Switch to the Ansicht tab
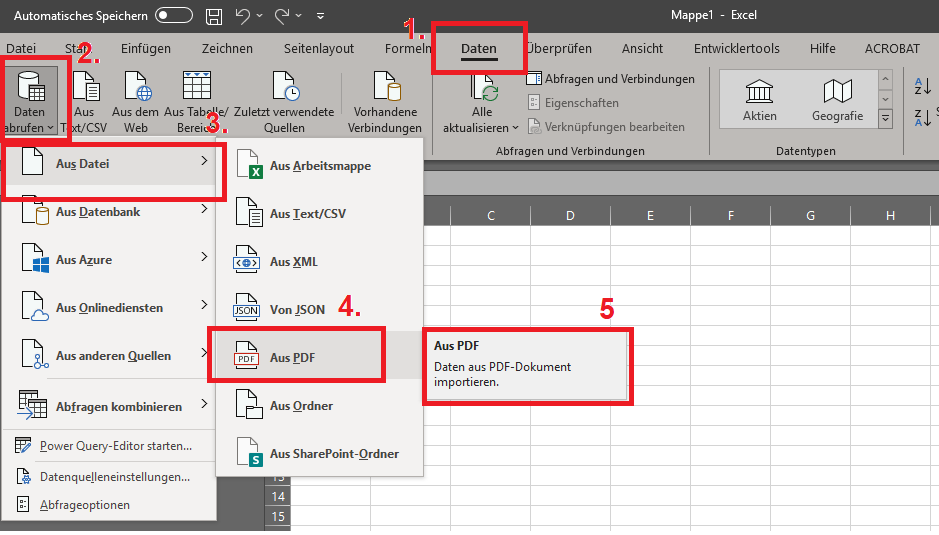The image size is (939, 535). (x=642, y=49)
